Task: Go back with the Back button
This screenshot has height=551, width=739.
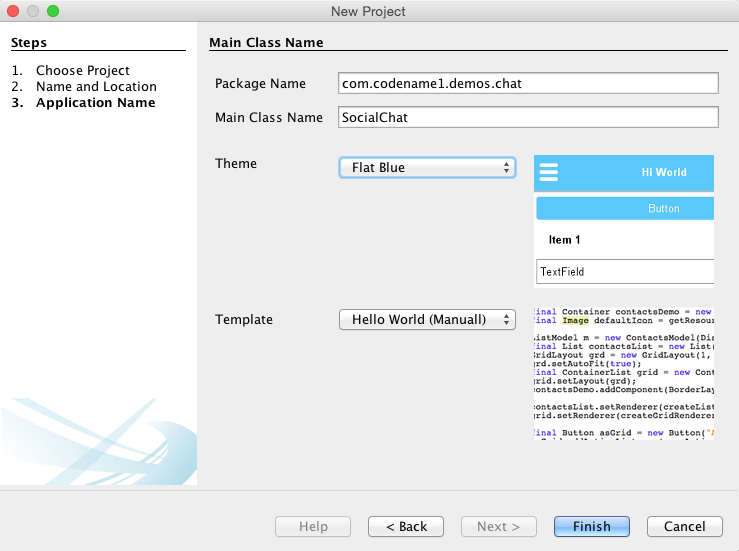Action: (406, 526)
